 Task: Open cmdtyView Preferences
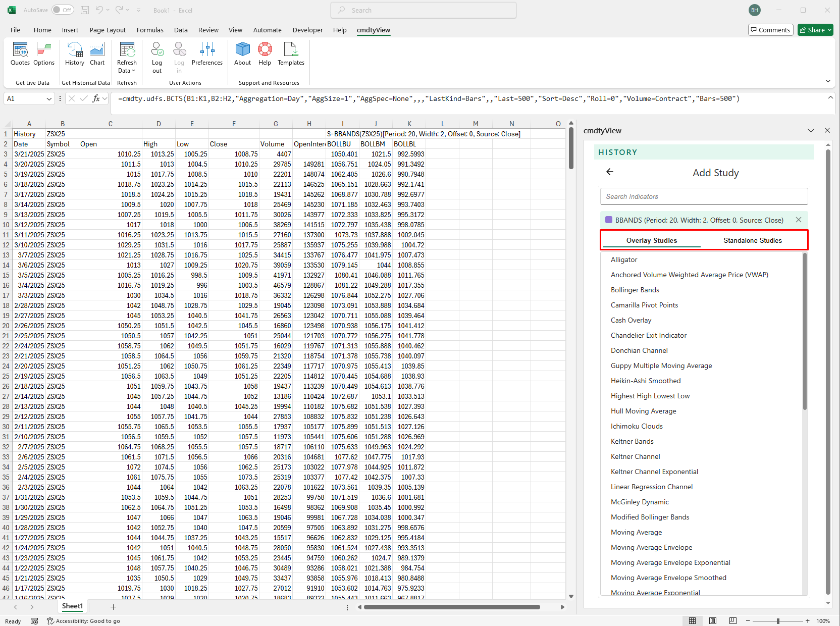[x=207, y=54]
